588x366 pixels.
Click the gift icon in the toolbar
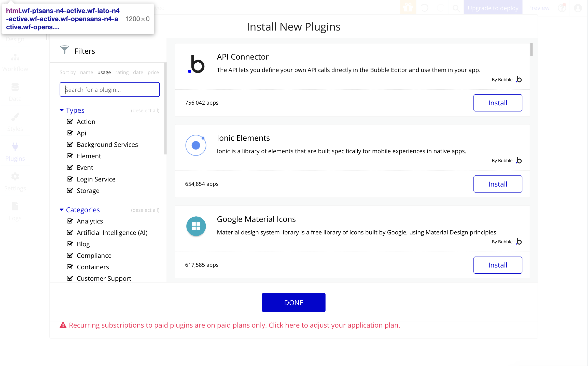click(408, 8)
